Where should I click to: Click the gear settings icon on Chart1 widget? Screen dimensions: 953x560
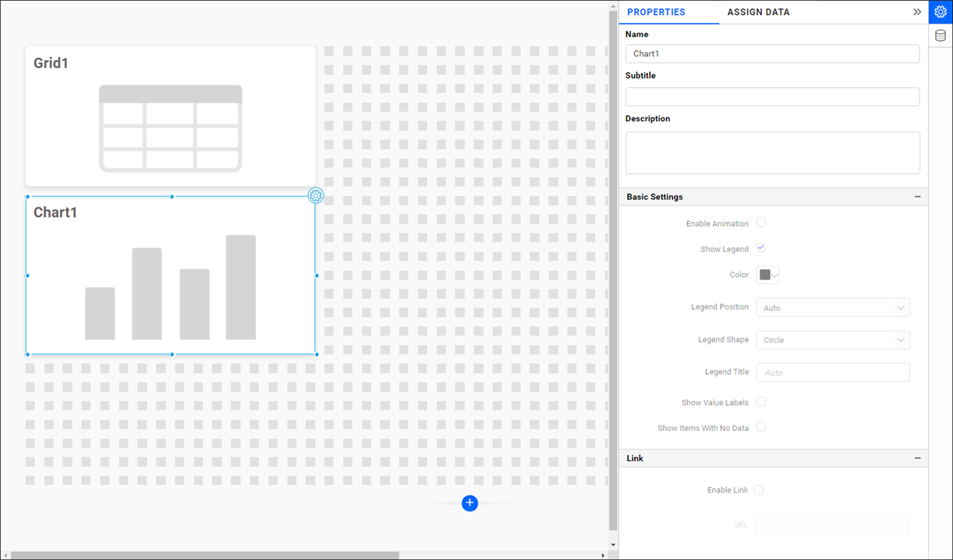pyautogui.click(x=316, y=196)
